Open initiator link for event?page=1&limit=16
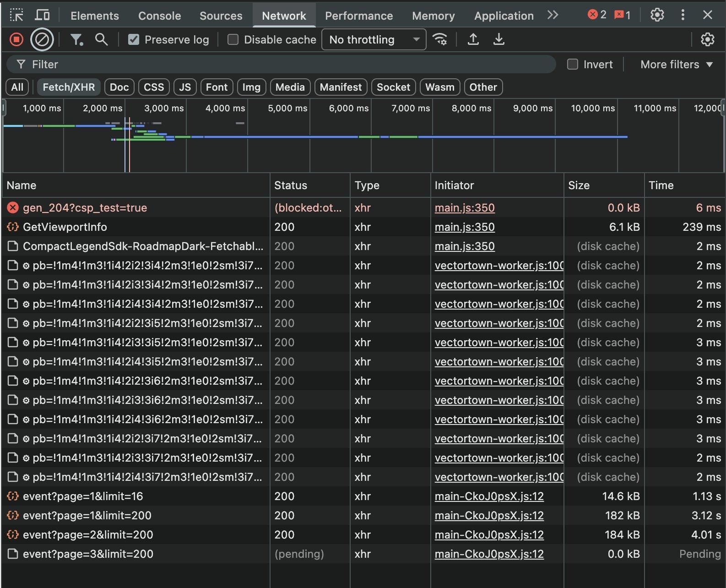 click(489, 496)
